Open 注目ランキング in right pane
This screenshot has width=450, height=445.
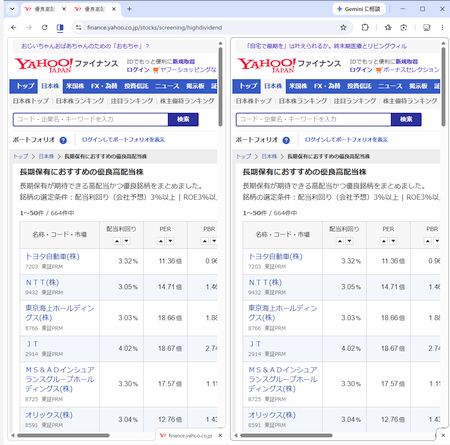[355, 101]
